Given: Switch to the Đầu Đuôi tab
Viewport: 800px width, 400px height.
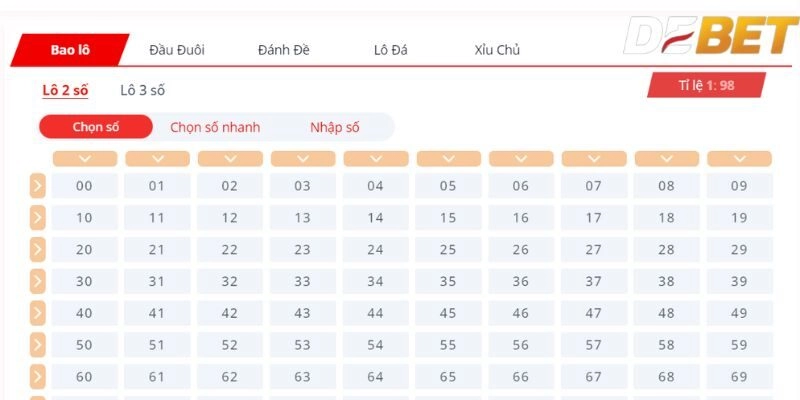Looking at the screenshot, I should pos(177,50).
